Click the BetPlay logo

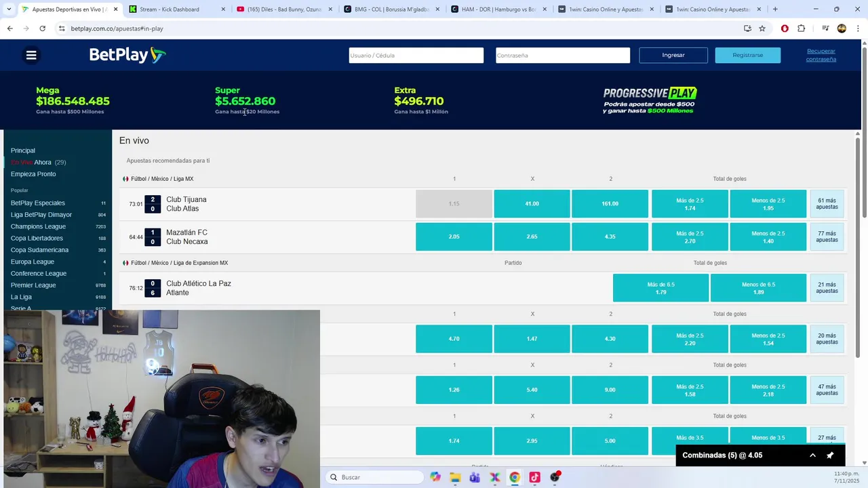click(x=127, y=55)
